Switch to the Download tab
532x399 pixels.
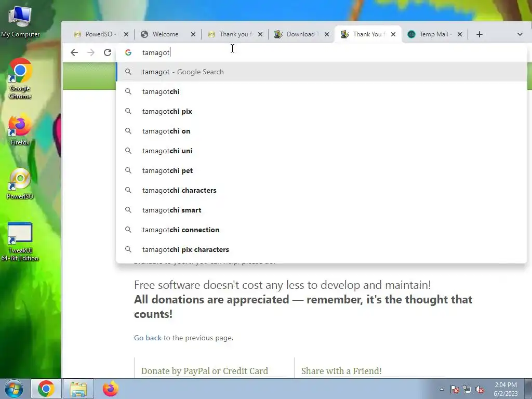pos(300,34)
